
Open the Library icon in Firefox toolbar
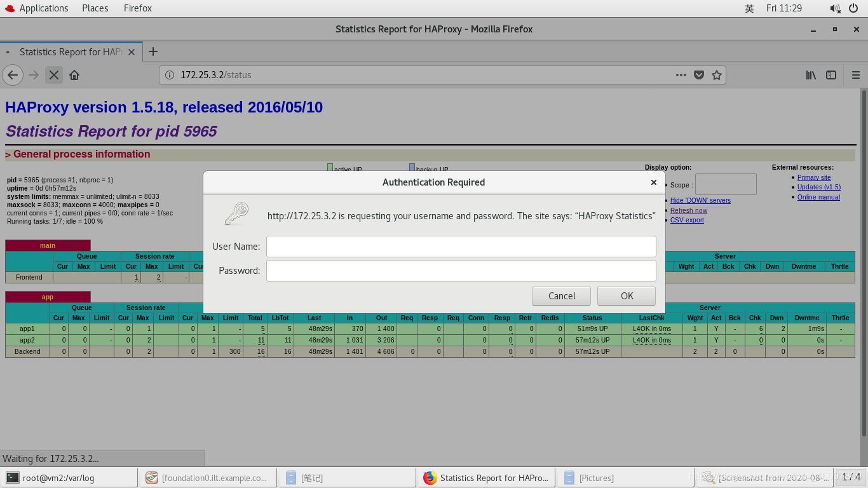click(x=811, y=75)
